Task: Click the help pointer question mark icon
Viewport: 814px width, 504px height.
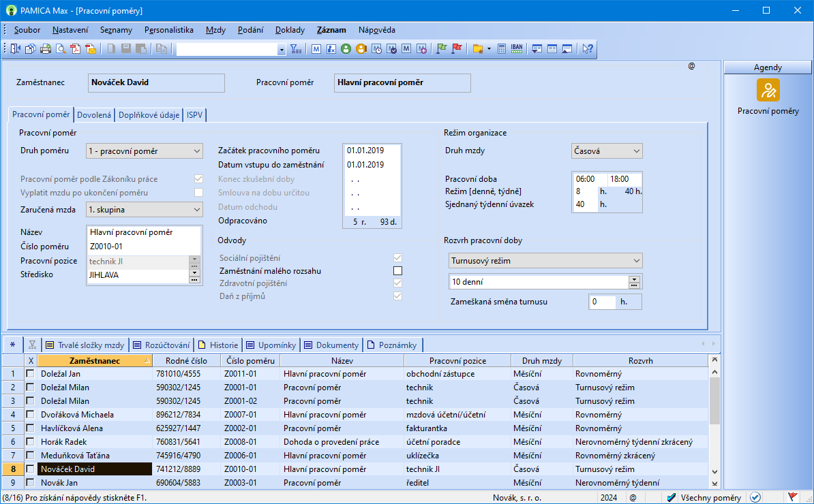Action: [587, 49]
